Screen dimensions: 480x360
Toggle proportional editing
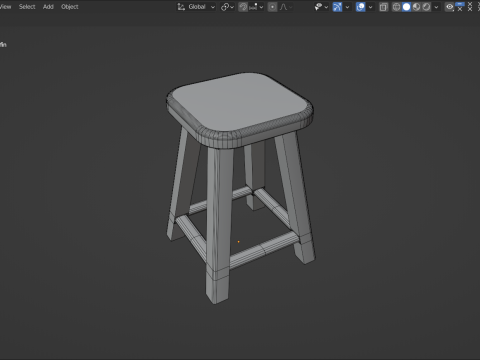point(272,7)
